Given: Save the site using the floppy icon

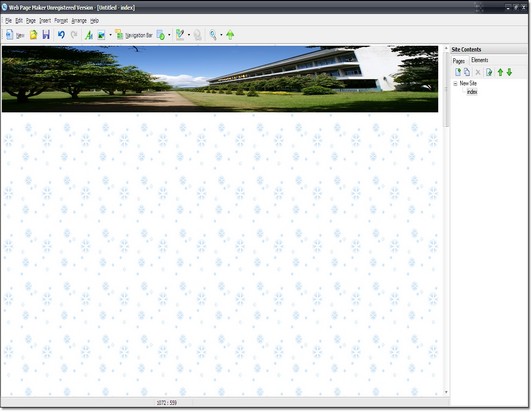Looking at the screenshot, I should [46, 35].
